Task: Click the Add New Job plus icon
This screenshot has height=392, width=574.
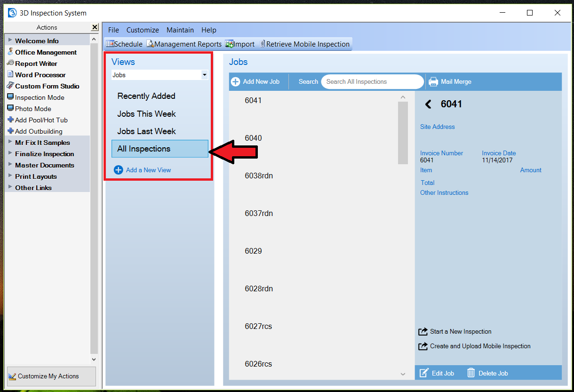Action: click(x=235, y=82)
